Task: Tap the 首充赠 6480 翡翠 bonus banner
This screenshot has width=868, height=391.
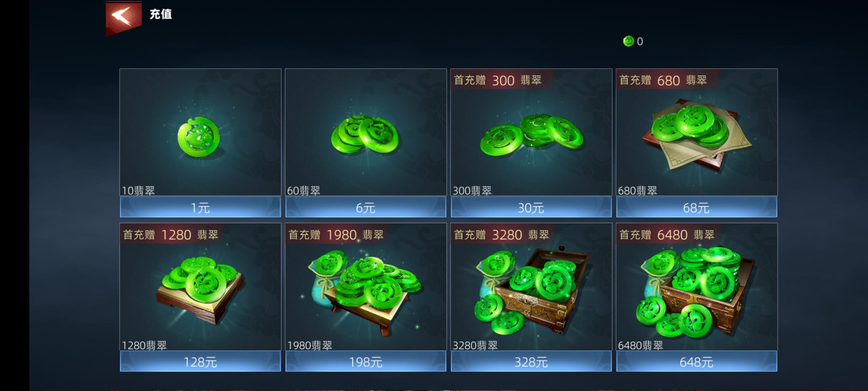Action: [x=667, y=235]
